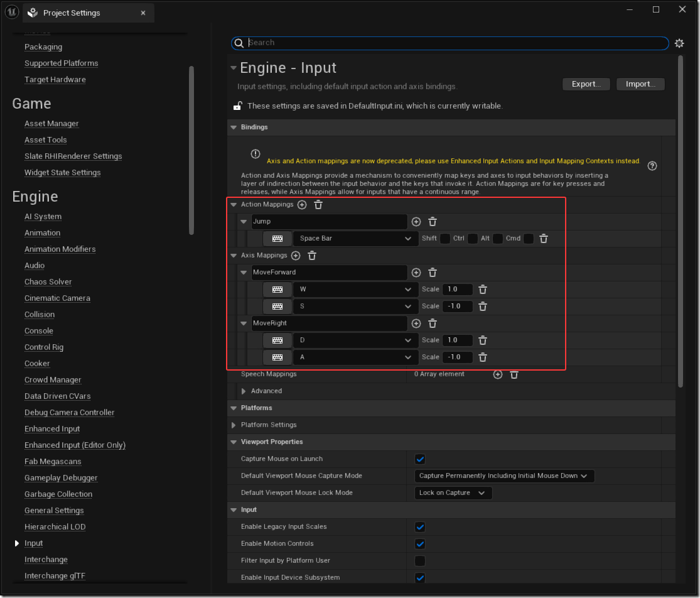Open the settings gear next to search
Image resolution: width=700 pixels, height=598 pixels.
pos(679,43)
